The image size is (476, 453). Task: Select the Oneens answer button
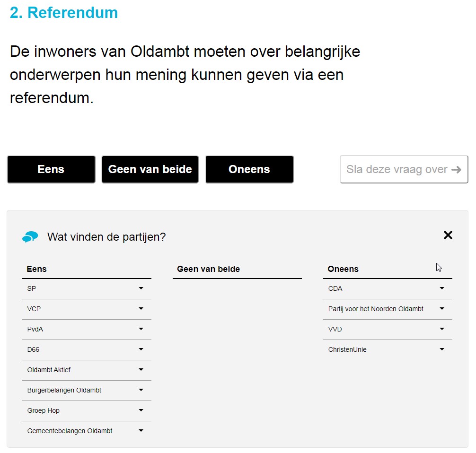click(x=249, y=169)
